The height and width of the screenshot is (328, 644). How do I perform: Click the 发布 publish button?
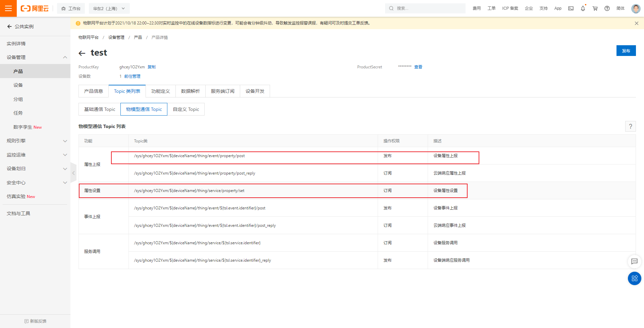(x=626, y=51)
